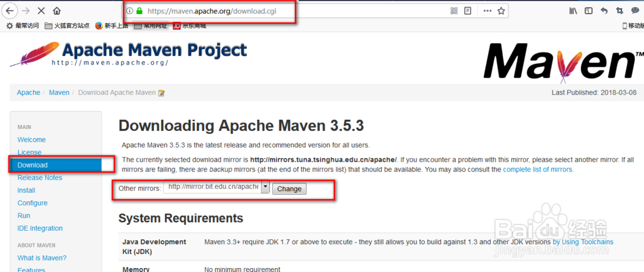Open the complete list of mirrors link
The height and width of the screenshot is (272, 644).
[x=538, y=169]
